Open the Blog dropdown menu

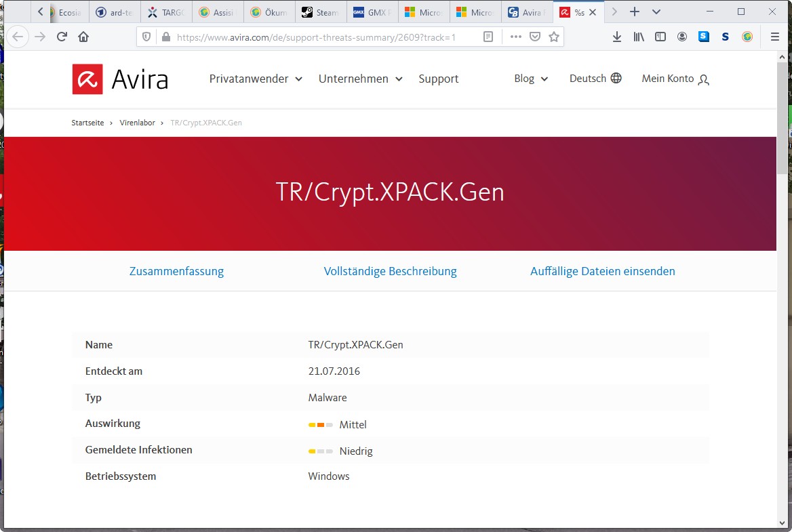tap(531, 79)
